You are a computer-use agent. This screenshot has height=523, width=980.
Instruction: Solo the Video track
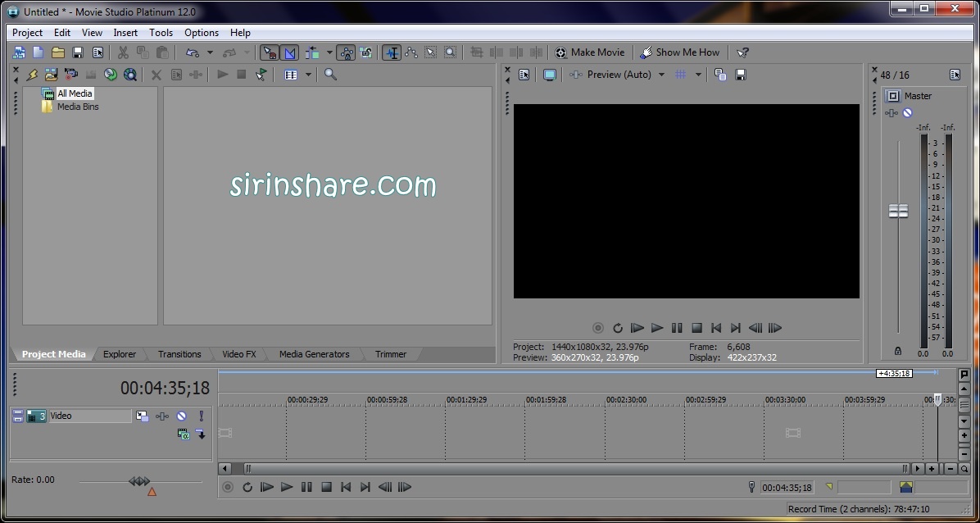pyautogui.click(x=202, y=416)
